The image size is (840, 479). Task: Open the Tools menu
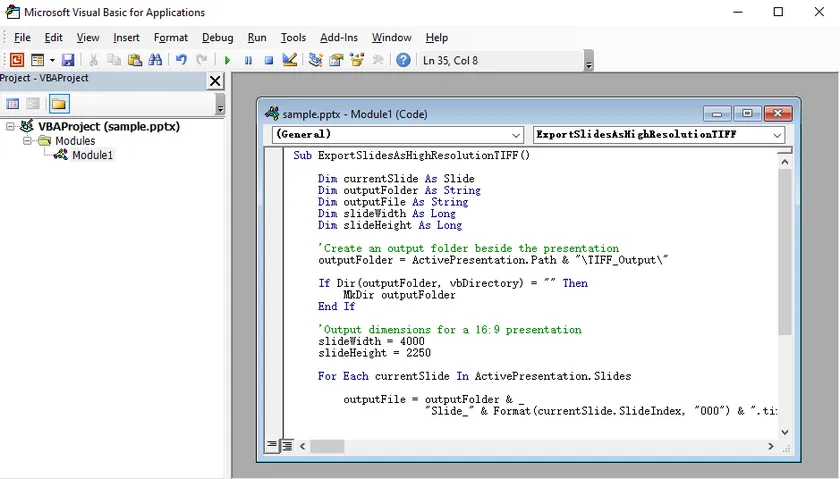pos(294,38)
